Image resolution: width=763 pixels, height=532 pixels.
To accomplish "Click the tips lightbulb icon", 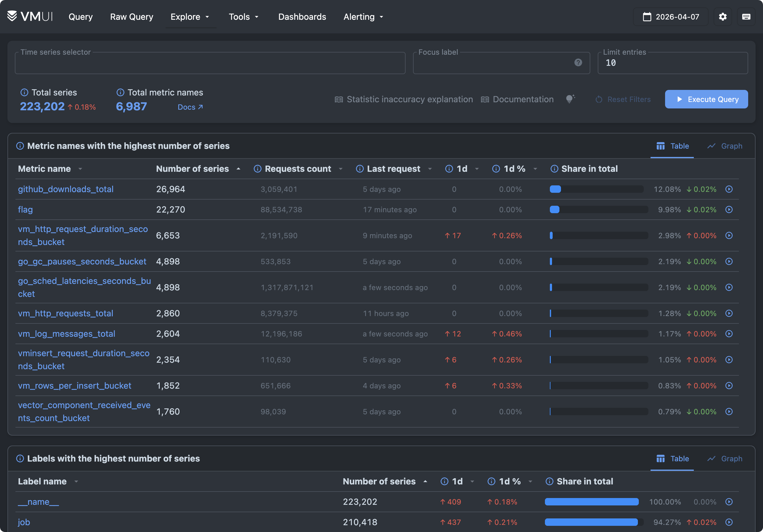I will (571, 99).
